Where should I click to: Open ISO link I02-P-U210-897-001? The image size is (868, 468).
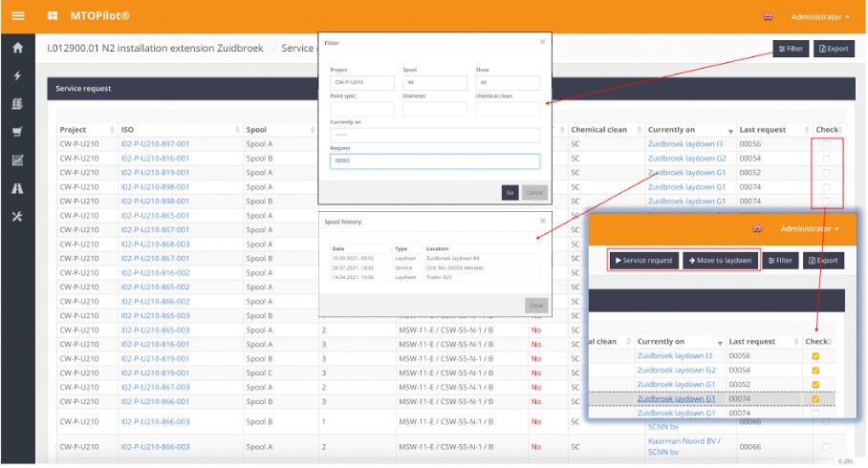[155, 144]
